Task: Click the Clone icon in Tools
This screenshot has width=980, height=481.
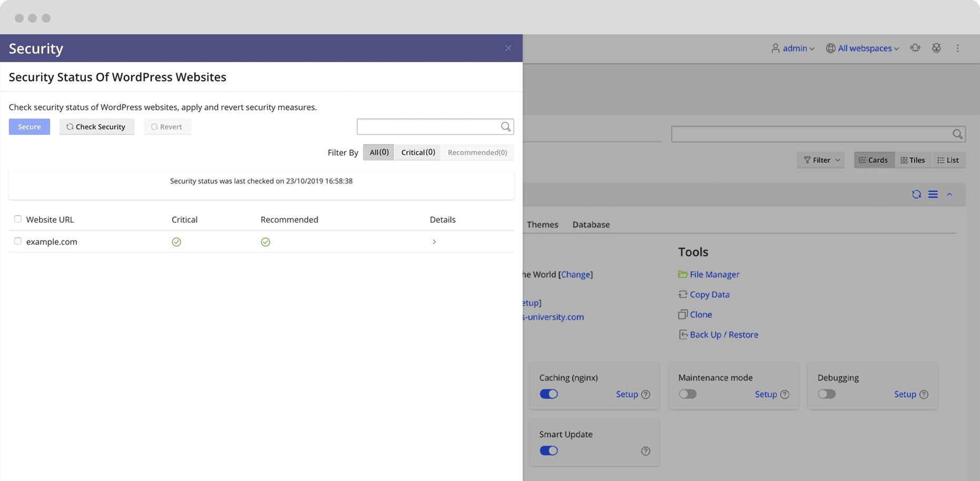Action: click(682, 314)
